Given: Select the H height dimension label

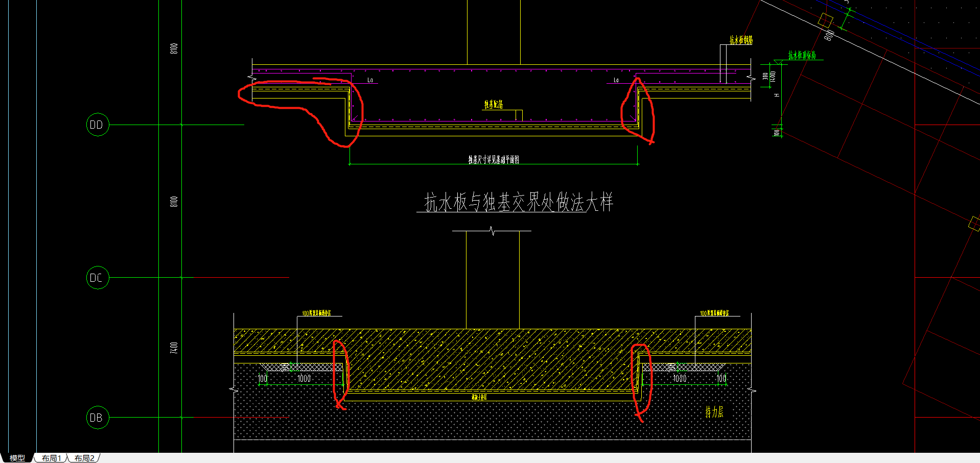Looking at the screenshot, I should (x=777, y=95).
